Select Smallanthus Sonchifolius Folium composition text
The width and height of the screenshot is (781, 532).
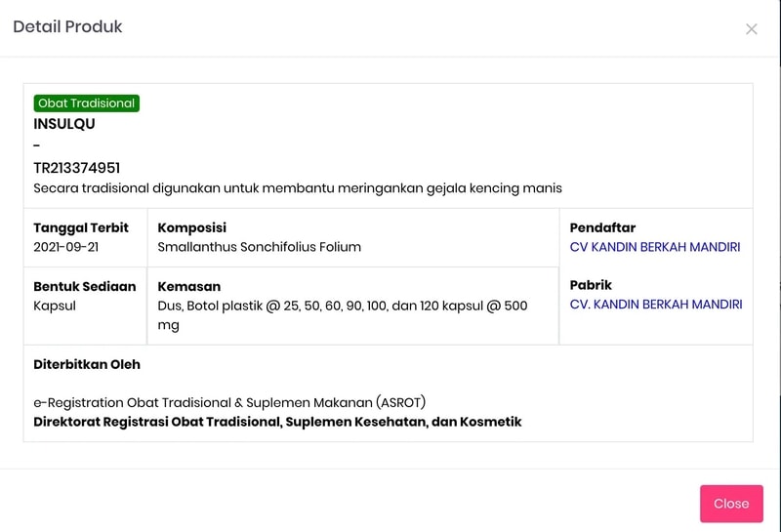[260, 247]
